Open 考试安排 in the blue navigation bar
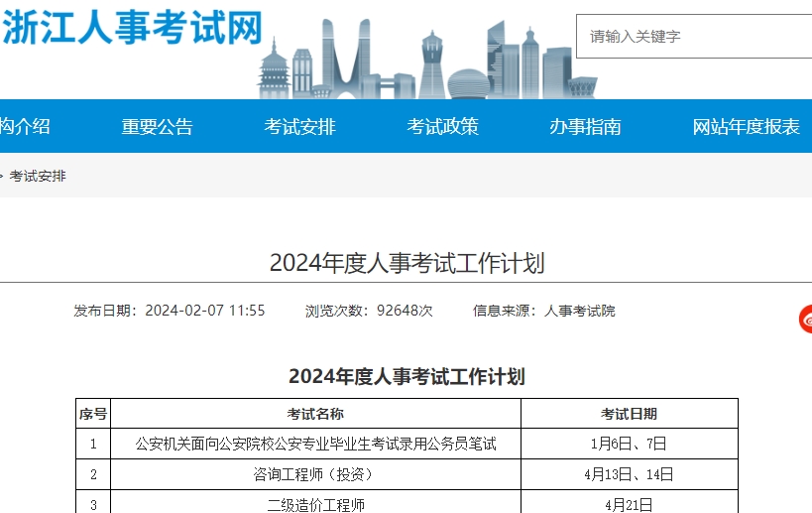Viewport: 812px width, 513px height. 299,127
